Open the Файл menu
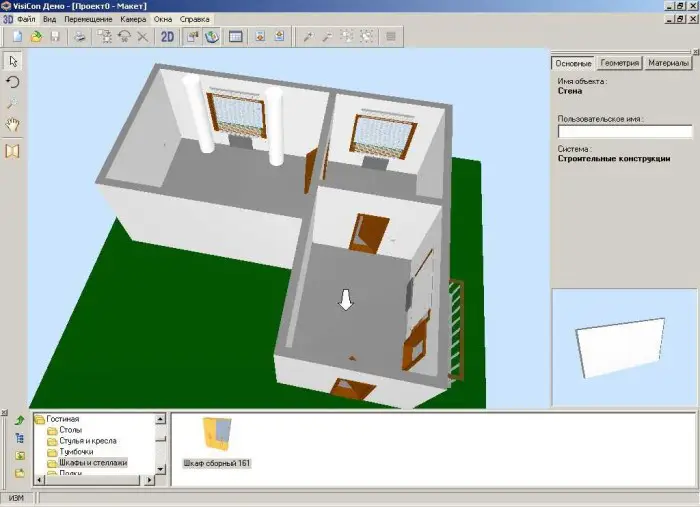700x507 pixels. pos(26,19)
